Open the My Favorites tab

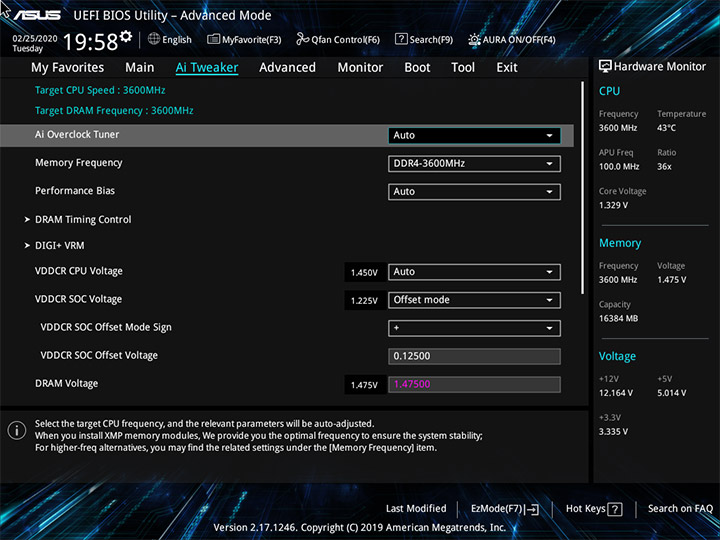68,68
